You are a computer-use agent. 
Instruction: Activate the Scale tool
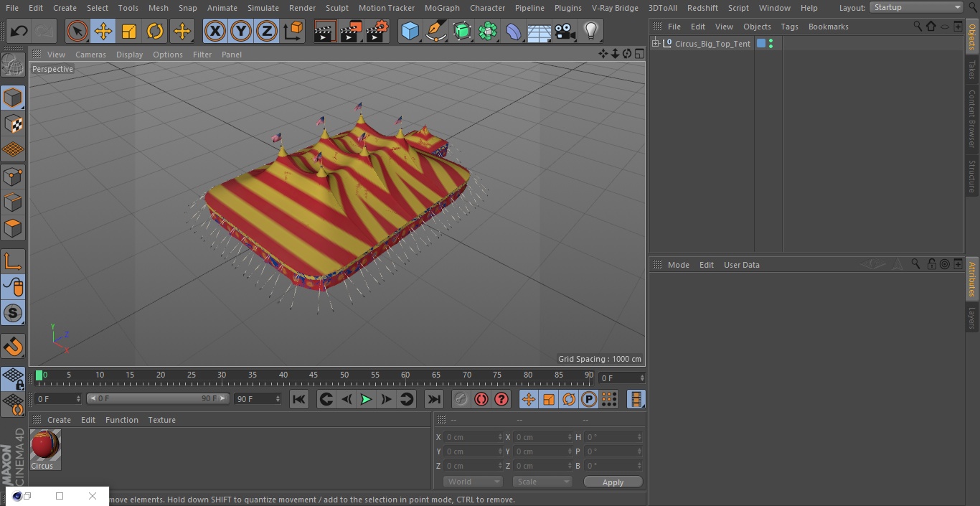[x=129, y=32]
